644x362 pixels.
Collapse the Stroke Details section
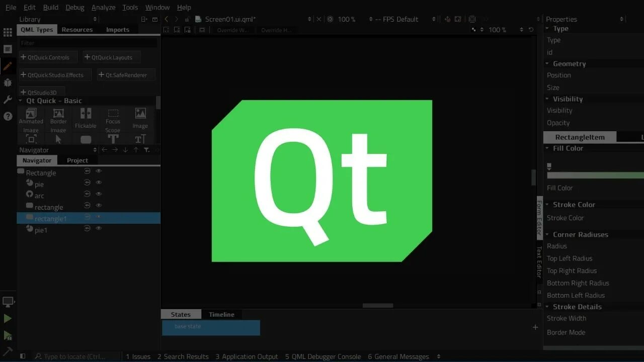[547, 307]
